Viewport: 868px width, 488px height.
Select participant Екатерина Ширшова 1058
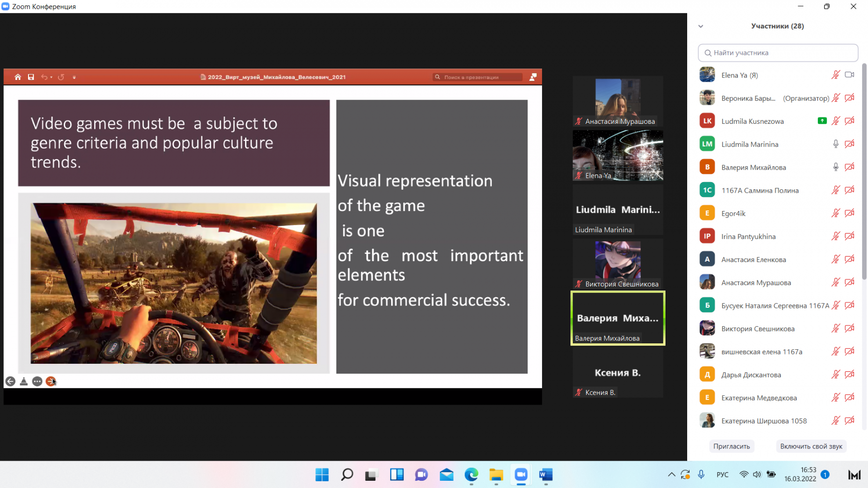click(777, 421)
